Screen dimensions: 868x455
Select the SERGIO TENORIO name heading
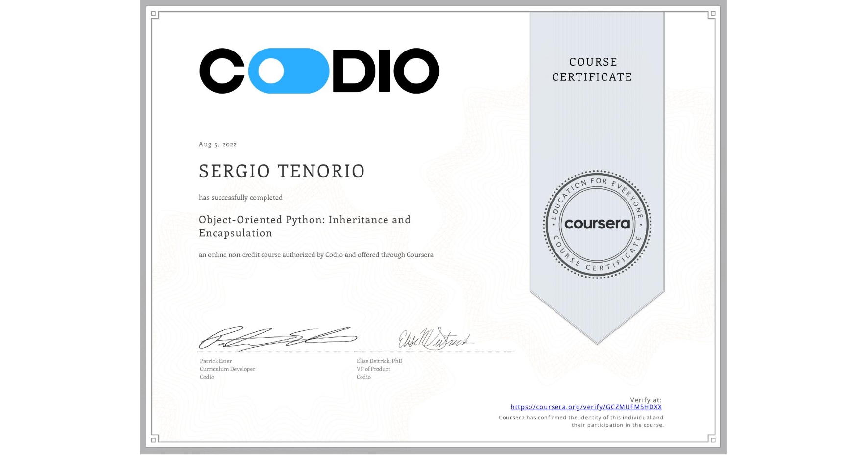[281, 171]
